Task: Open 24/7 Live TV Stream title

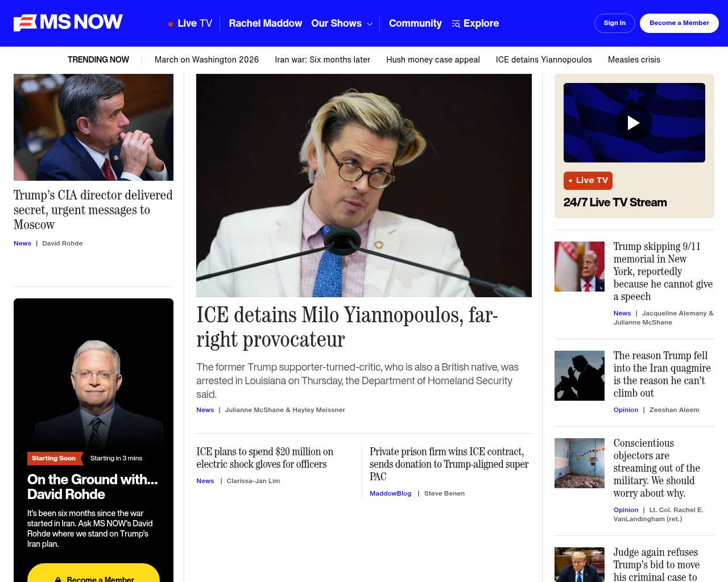Action: 615,202
